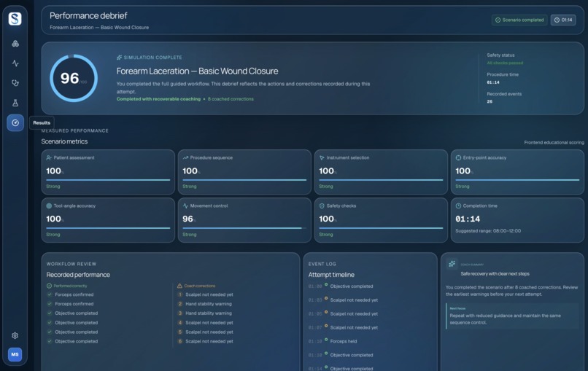This screenshot has height=371, width=588.
Task: Click the Performed correctly check-circle icon
Action: [x=49, y=286]
